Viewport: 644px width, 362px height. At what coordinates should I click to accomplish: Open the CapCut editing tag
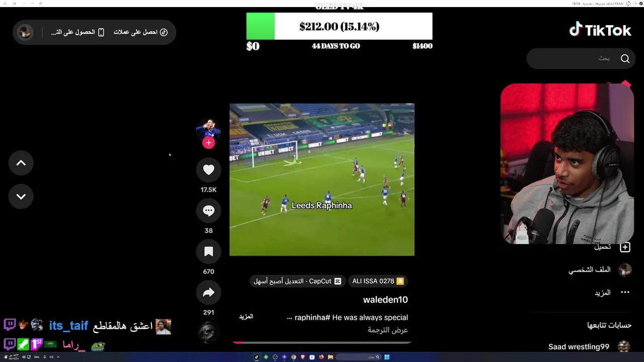click(x=297, y=281)
